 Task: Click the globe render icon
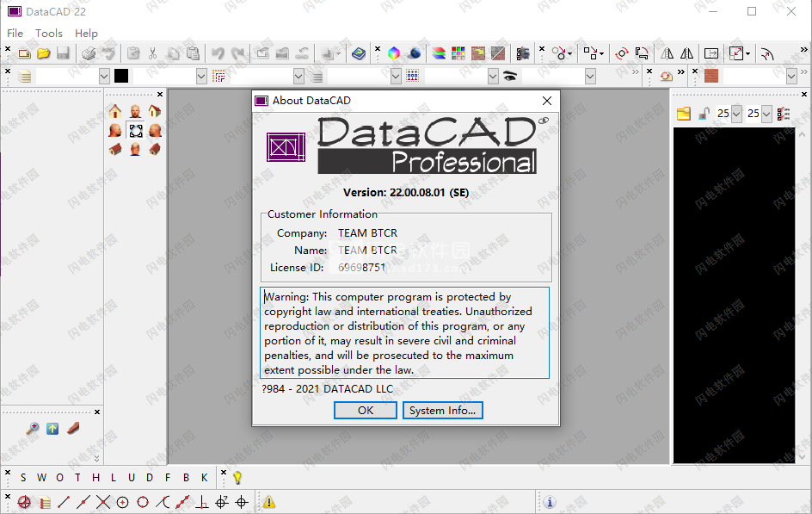[x=415, y=53]
